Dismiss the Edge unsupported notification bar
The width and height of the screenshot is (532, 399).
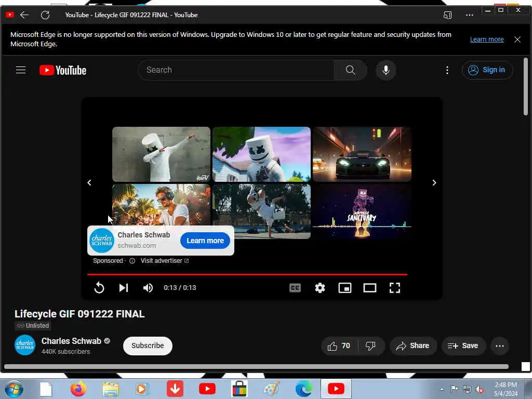[517, 39]
